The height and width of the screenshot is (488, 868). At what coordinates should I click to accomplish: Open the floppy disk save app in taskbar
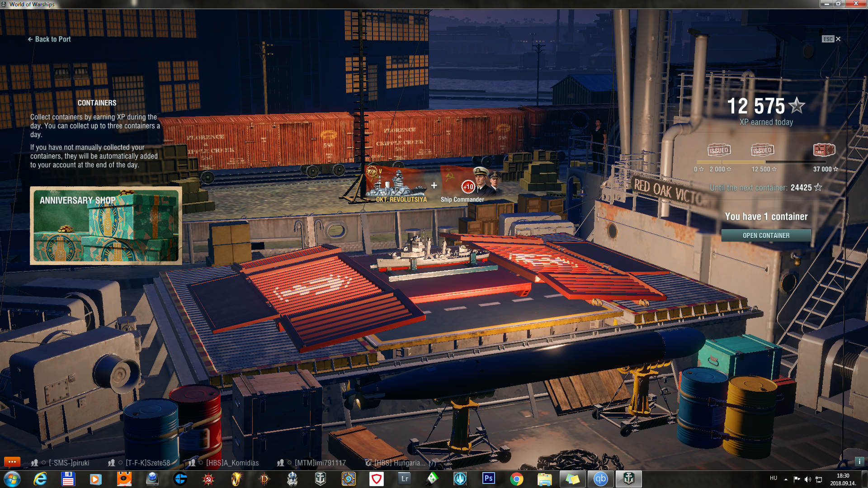[x=68, y=479]
